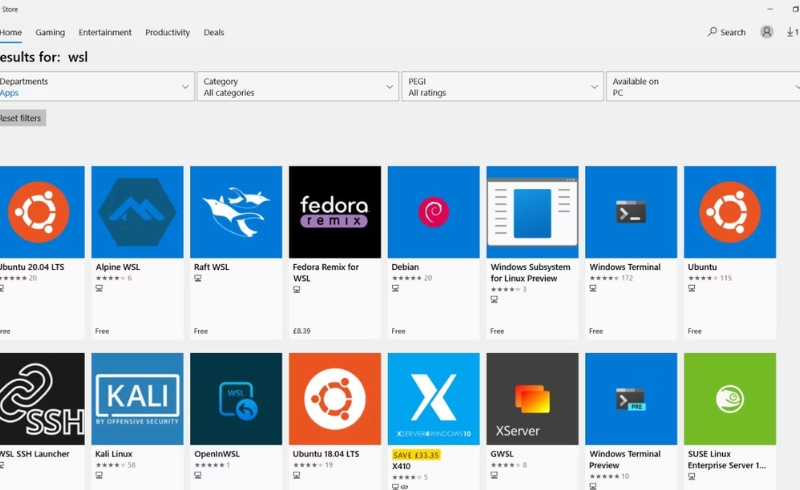Viewport: 800px width, 490px height.
Task: Expand the PEGI All ratings dropdown
Action: pos(503,86)
